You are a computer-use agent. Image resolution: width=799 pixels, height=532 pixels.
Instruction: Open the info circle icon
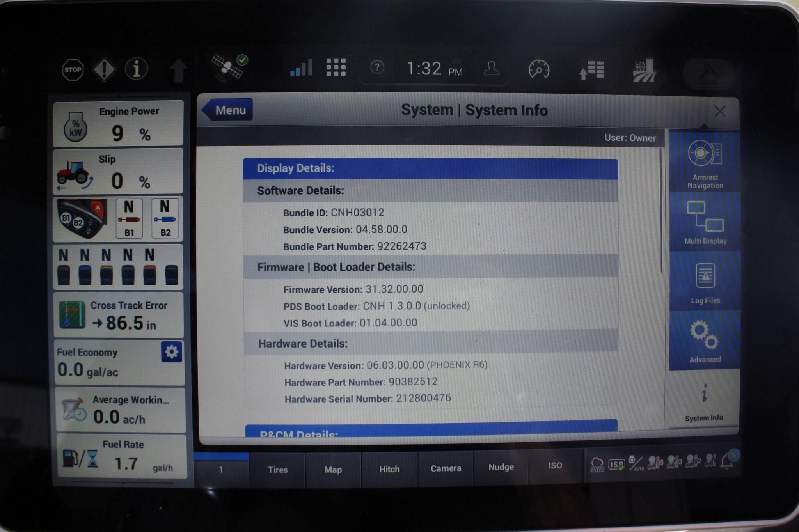pos(136,69)
